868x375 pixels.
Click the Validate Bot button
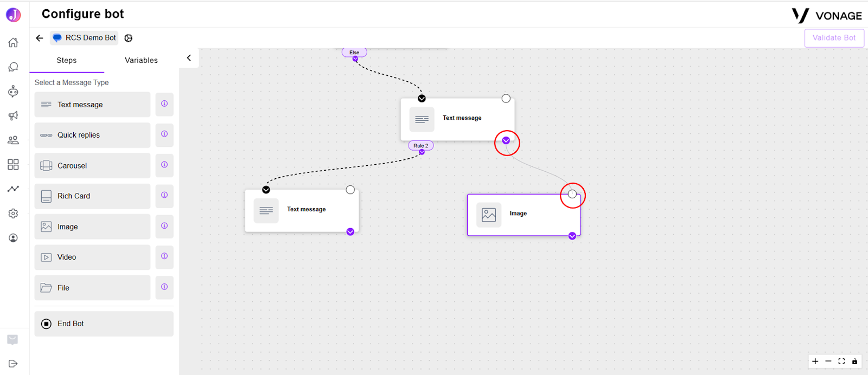click(834, 38)
